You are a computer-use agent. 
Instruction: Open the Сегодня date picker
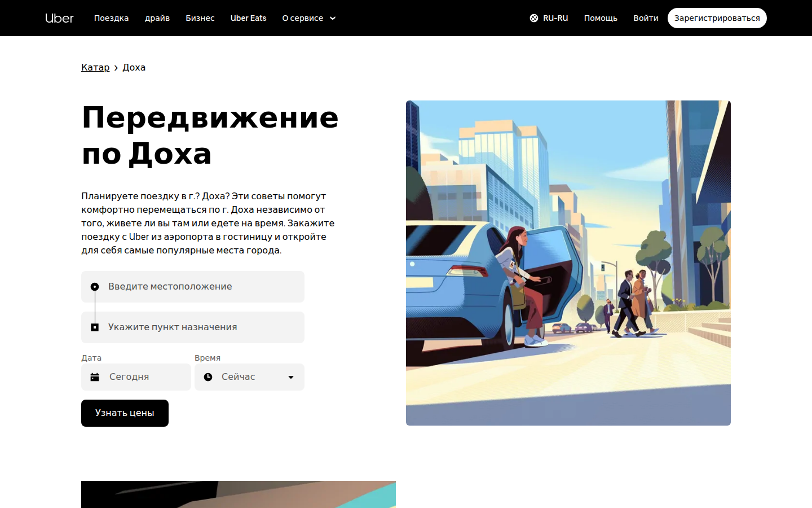(136, 377)
